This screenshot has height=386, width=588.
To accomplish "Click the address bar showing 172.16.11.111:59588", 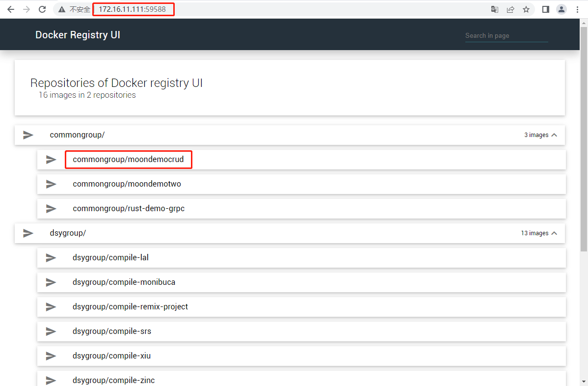I will 133,9.
